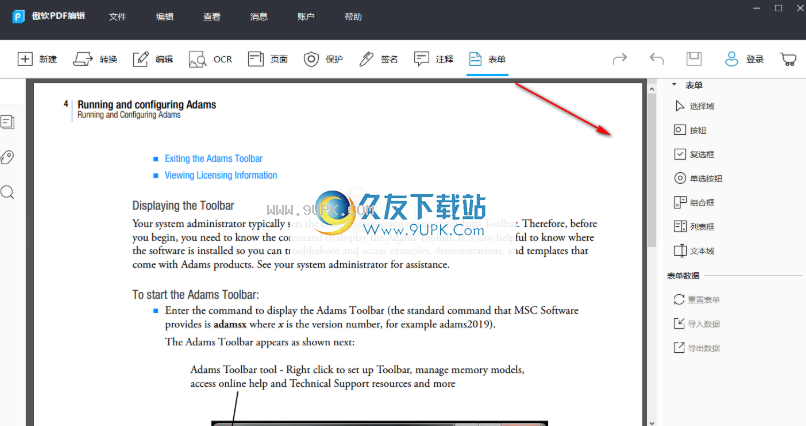Image resolution: width=806 pixels, height=426 pixels.
Task: Select the 选择域 (Select field) tool
Action: 694,106
